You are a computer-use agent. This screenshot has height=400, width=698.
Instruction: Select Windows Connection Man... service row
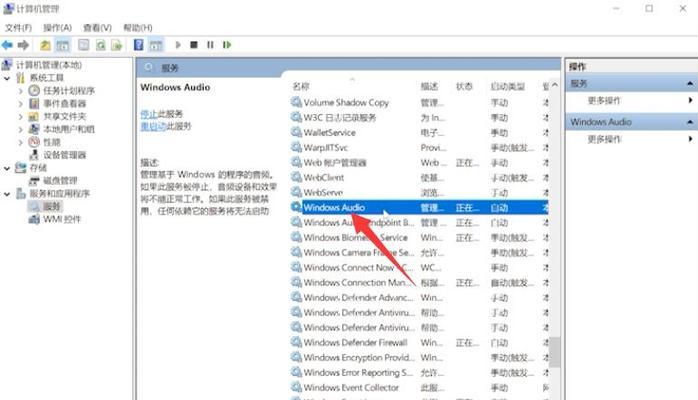click(x=419, y=283)
